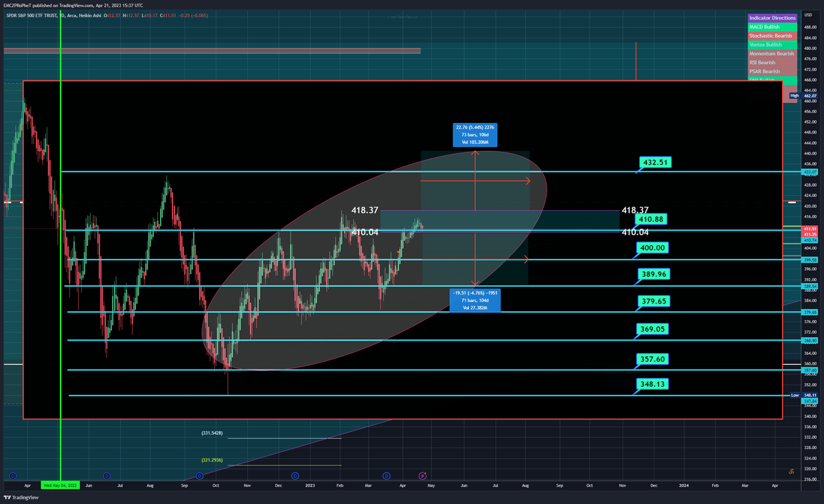The height and width of the screenshot is (504, 824).
Task: Click the dividend marker between Jun and Jul 2022
Action: tap(106, 475)
